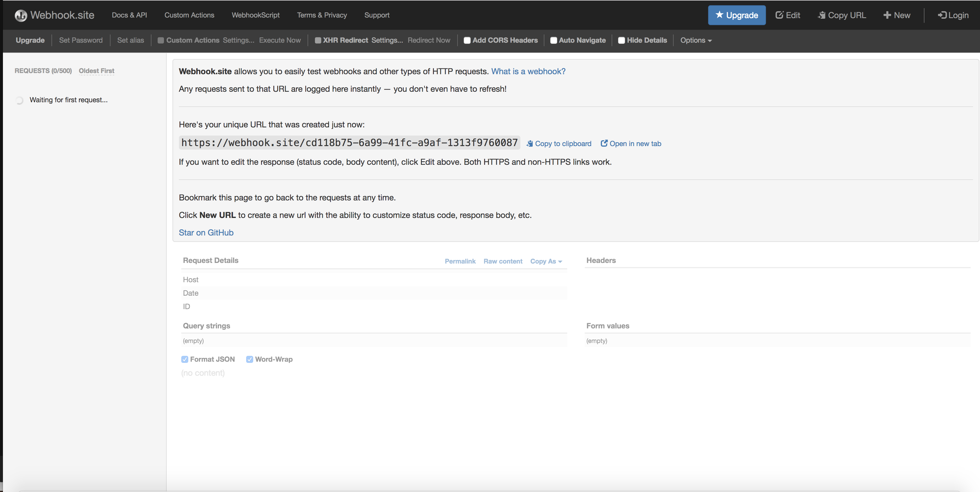This screenshot has height=492, width=980.
Task: Click the Open in new tab icon
Action: [604, 143]
